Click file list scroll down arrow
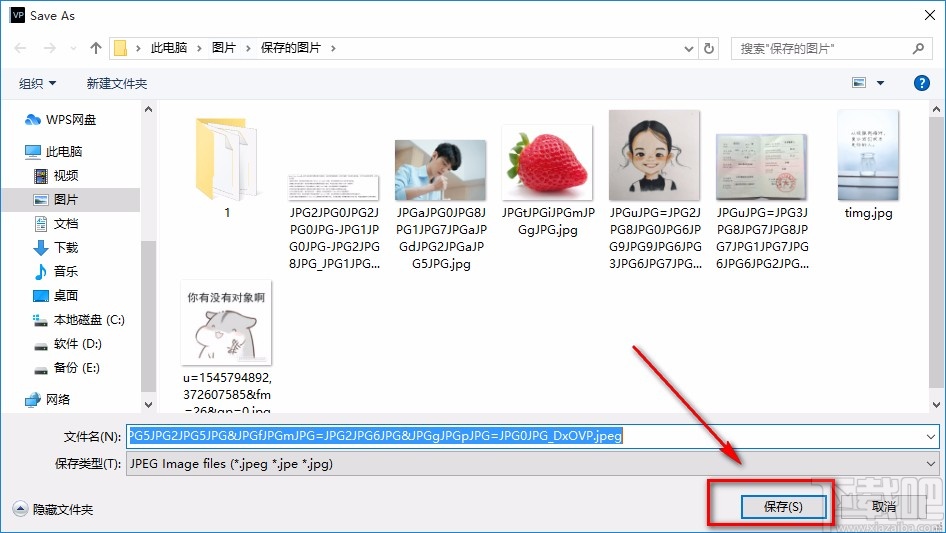Image resolution: width=946 pixels, height=533 pixels. [936, 404]
